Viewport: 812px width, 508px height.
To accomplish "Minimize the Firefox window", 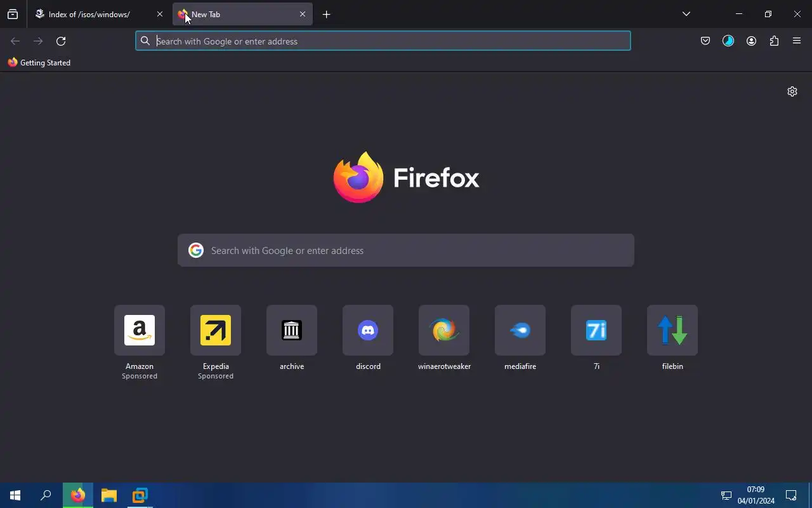I will point(739,14).
